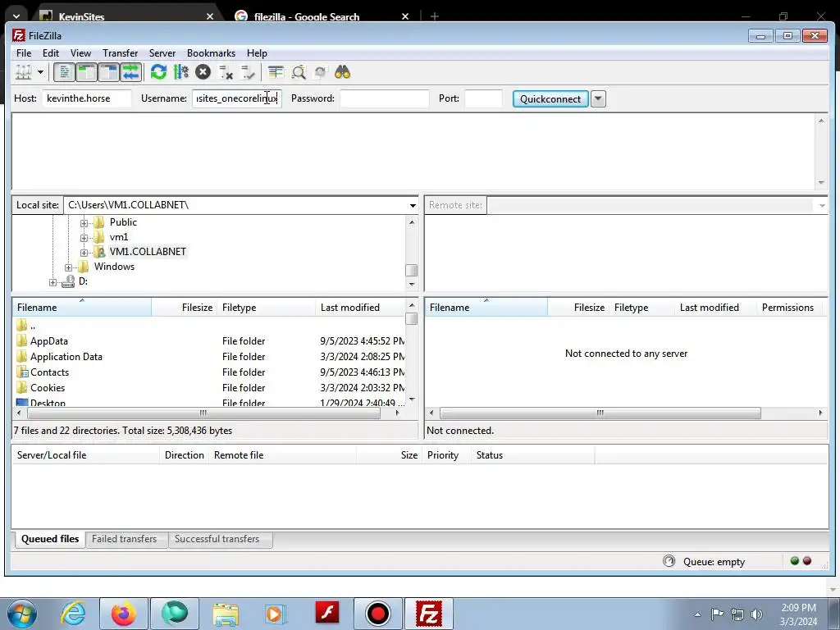Toggle remote directory tree display
Screen dimensions: 840x630
(109, 72)
